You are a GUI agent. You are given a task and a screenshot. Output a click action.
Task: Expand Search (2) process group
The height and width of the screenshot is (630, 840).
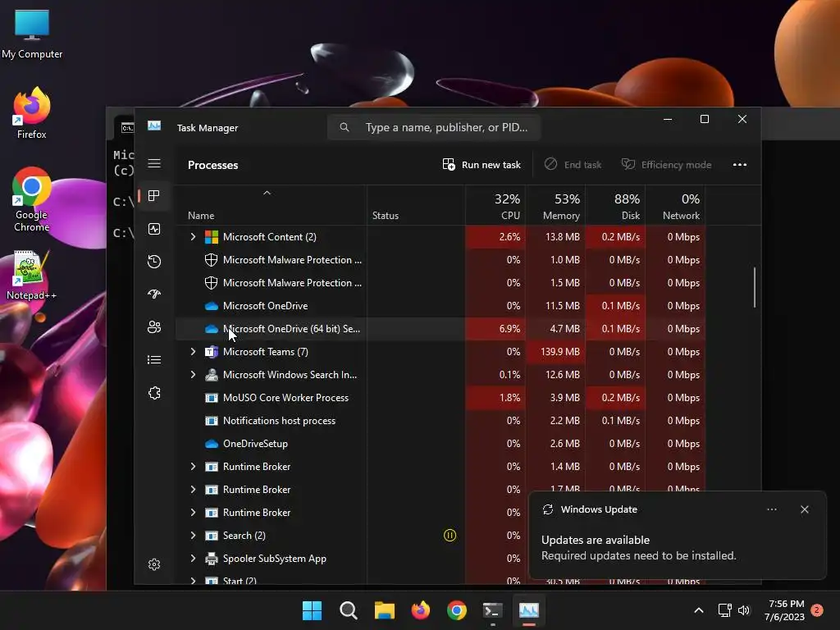194,536
